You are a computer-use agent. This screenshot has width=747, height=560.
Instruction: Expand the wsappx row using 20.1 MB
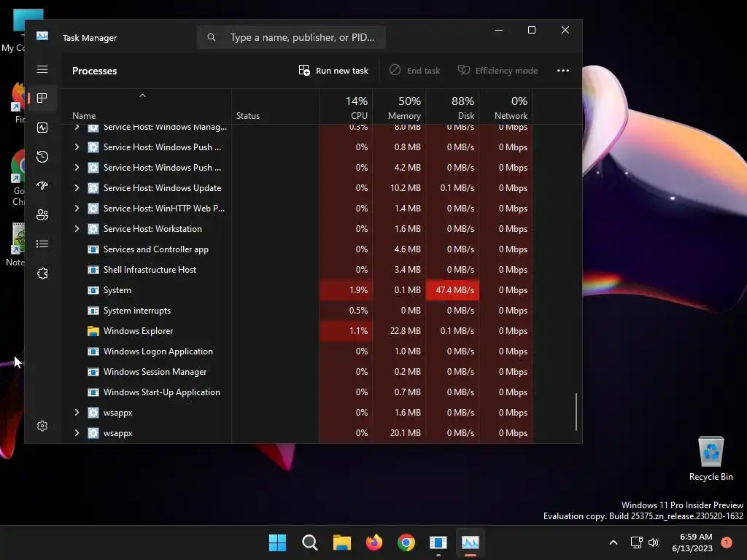77,433
